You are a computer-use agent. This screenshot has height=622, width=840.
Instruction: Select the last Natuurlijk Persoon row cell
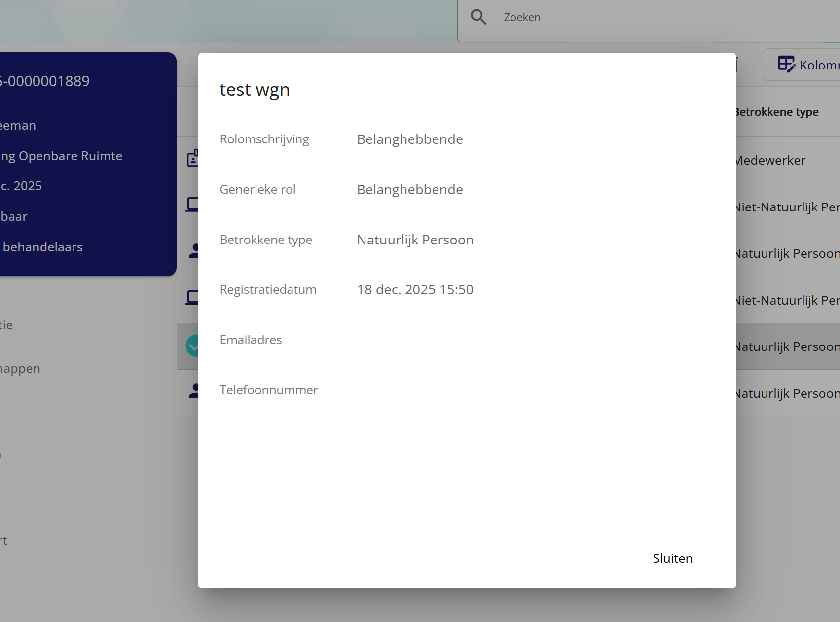787,393
